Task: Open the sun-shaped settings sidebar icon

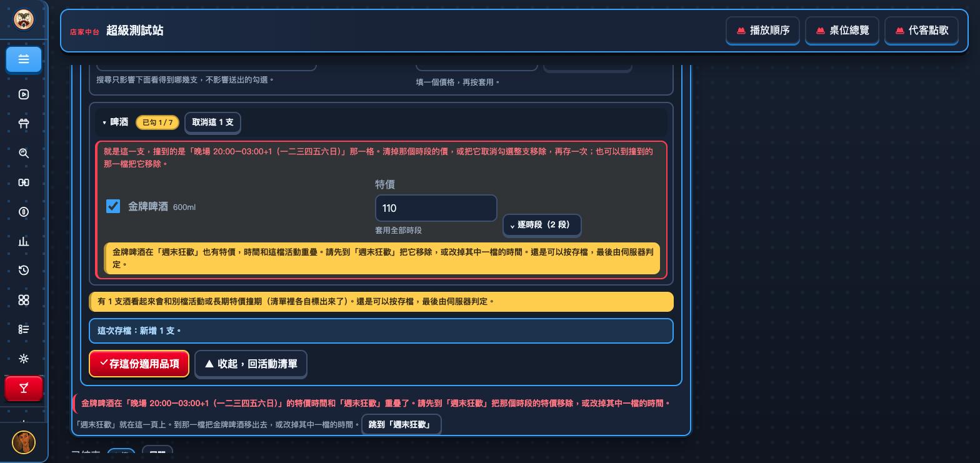Action: pyautogui.click(x=24, y=359)
